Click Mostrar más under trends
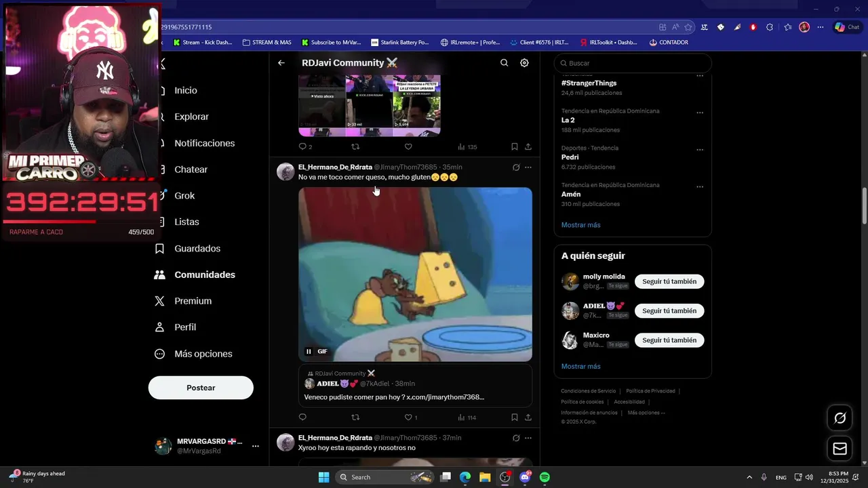Image resolution: width=868 pixels, height=488 pixels. pos(580,225)
